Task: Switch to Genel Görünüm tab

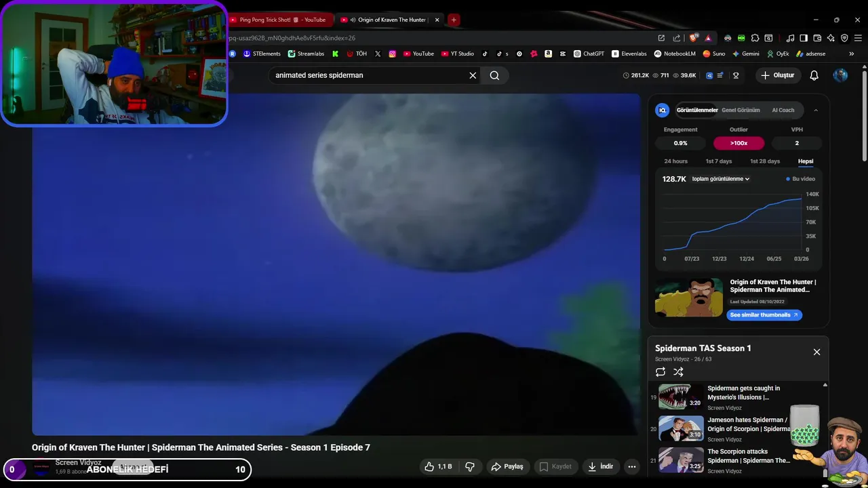Action: tap(741, 110)
